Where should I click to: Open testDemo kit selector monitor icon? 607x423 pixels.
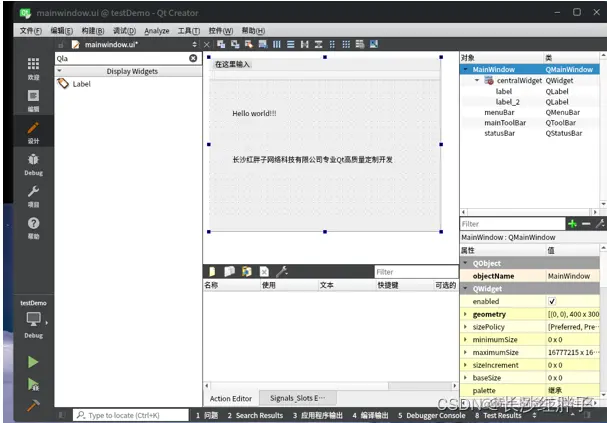(x=33, y=319)
